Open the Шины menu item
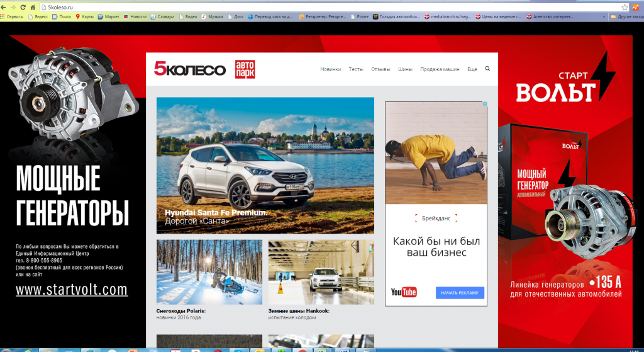This screenshot has height=352, width=644. coord(405,69)
